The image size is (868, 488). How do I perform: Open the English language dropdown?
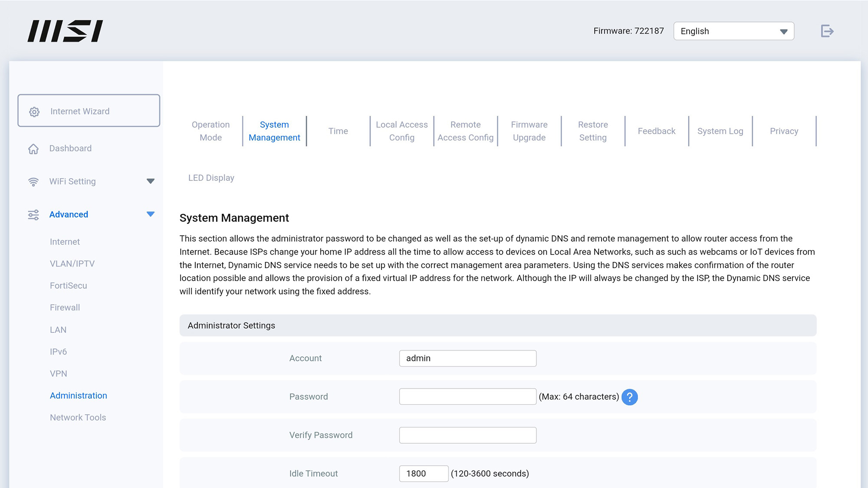(733, 31)
